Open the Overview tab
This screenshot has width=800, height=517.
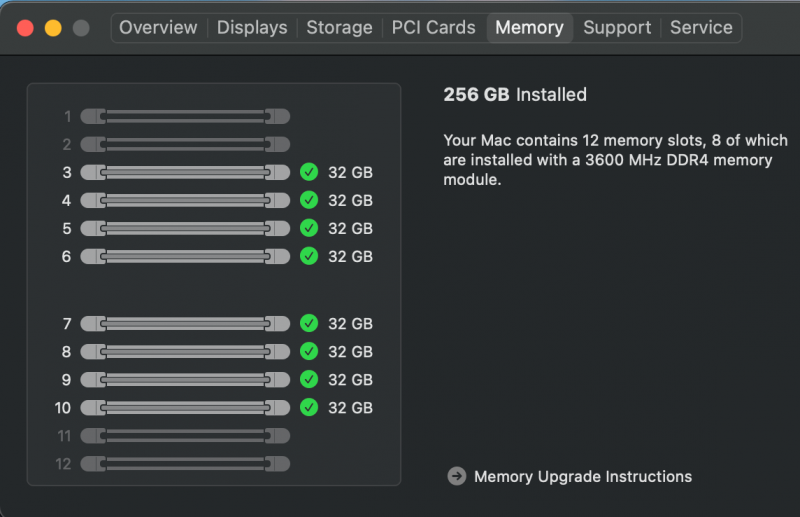click(x=158, y=28)
